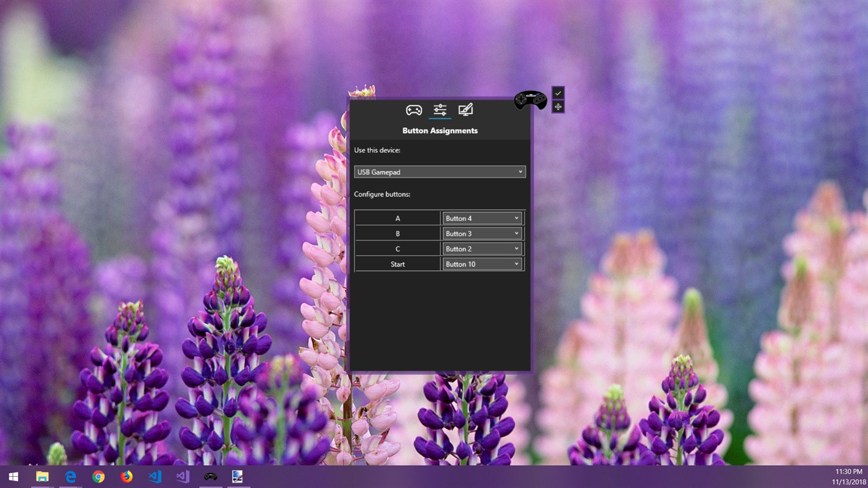Open the Windows Start menu

click(12, 476)
